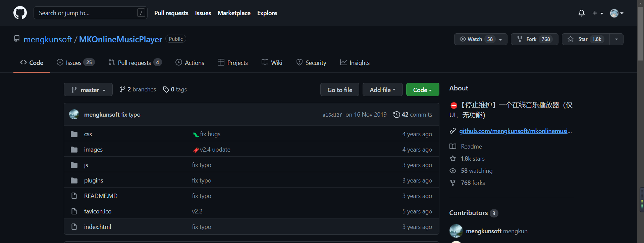Screen dimensions: 644x243
Task: Open Explore in top nav
Action: [x=267, y=13]
